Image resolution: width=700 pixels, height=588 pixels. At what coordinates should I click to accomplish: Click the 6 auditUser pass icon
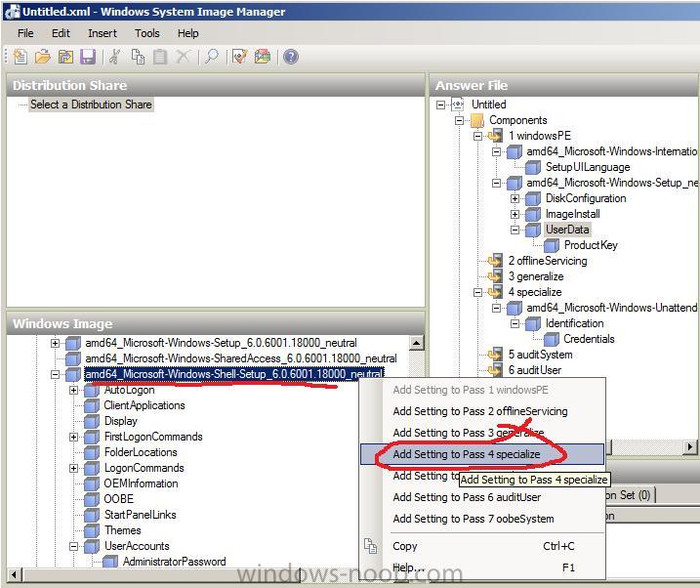[496, 370]
